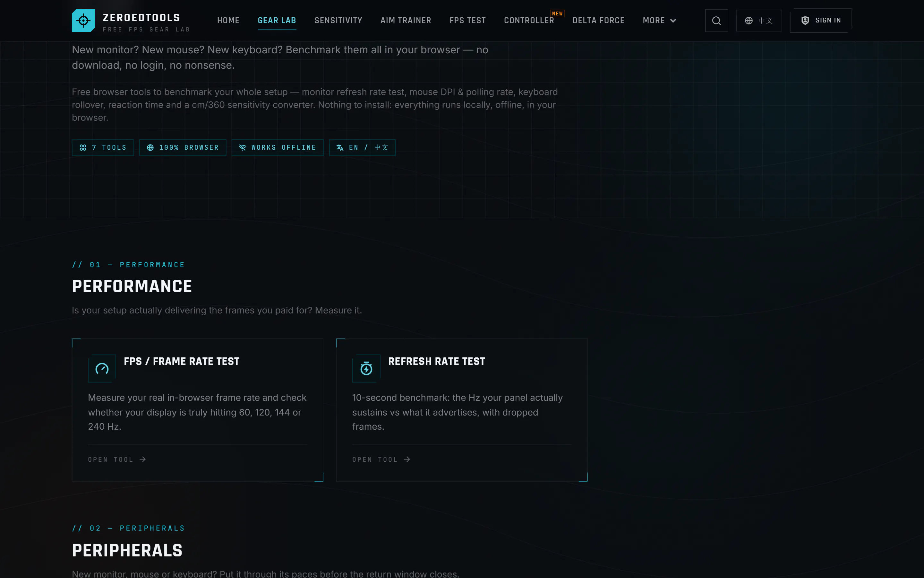Click the PERFORMANCE section heading

point(132,286)
